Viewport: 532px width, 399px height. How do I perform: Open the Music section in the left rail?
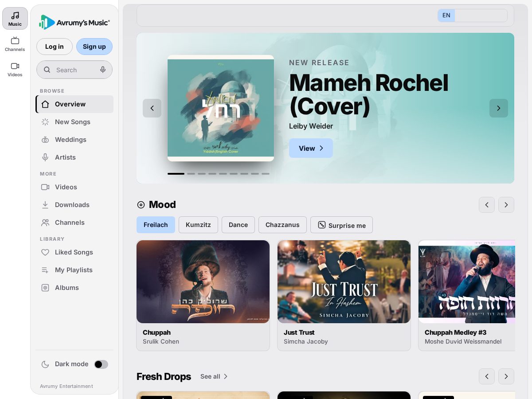tap(15, 19)
